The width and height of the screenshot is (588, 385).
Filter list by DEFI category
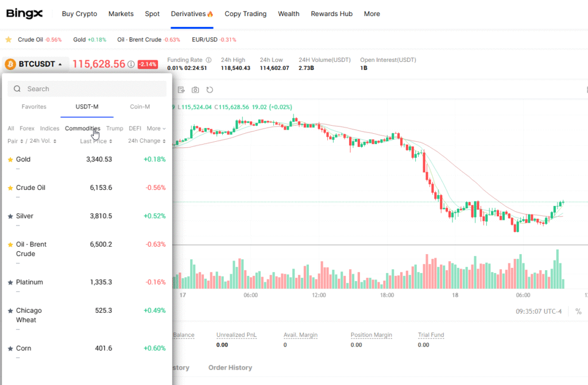[x=135, y=128]
